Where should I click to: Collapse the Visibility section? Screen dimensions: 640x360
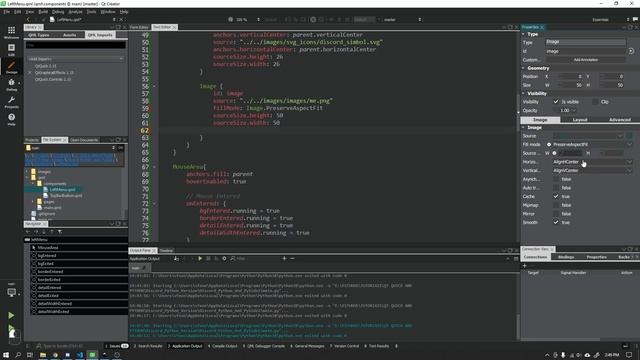524,93
